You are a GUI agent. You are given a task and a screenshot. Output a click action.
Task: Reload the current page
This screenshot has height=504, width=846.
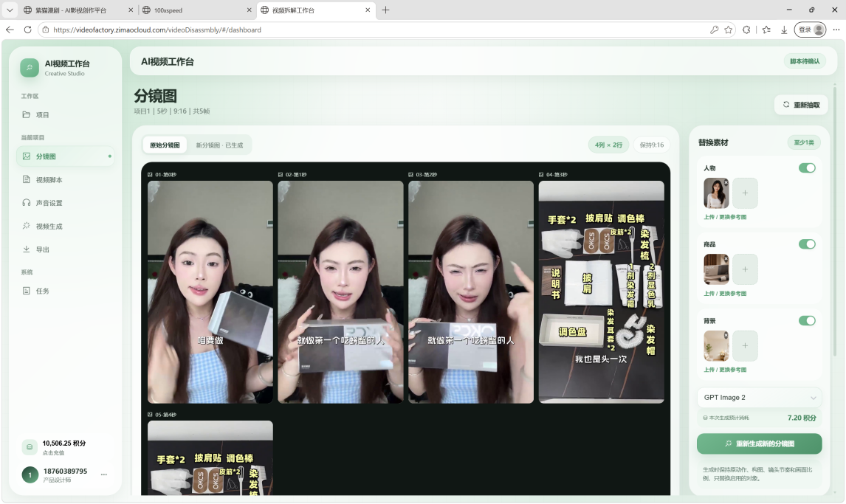click(27, 30)
